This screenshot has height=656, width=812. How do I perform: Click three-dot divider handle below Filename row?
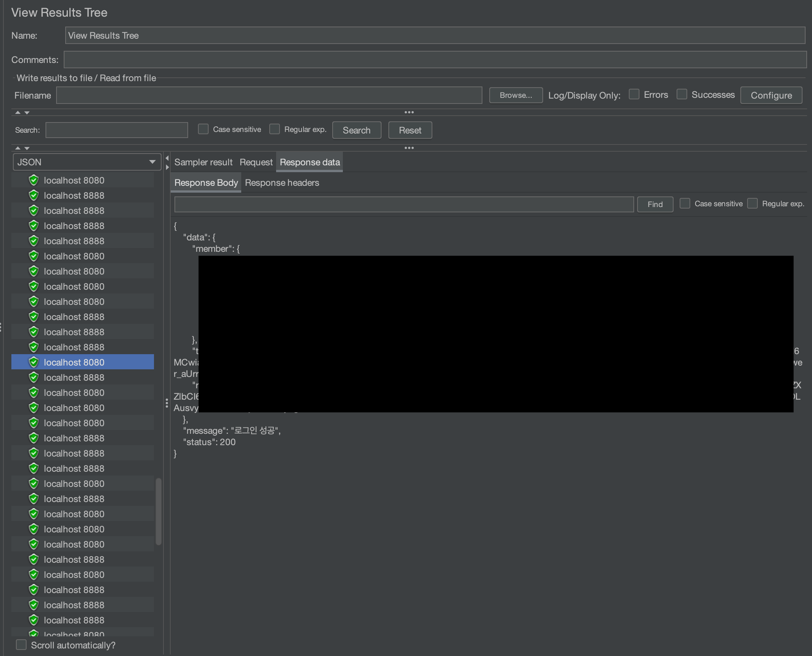(409, 112)
